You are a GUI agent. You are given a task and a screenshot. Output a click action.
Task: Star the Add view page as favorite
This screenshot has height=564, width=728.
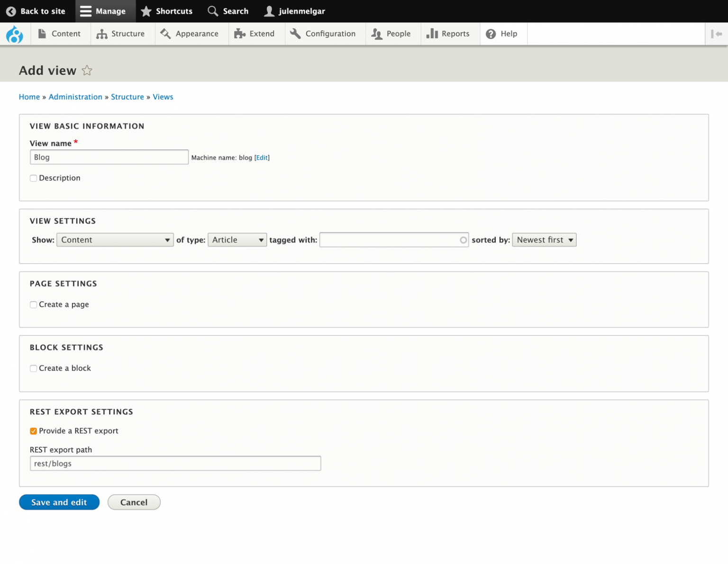click(x=87, y=70)
